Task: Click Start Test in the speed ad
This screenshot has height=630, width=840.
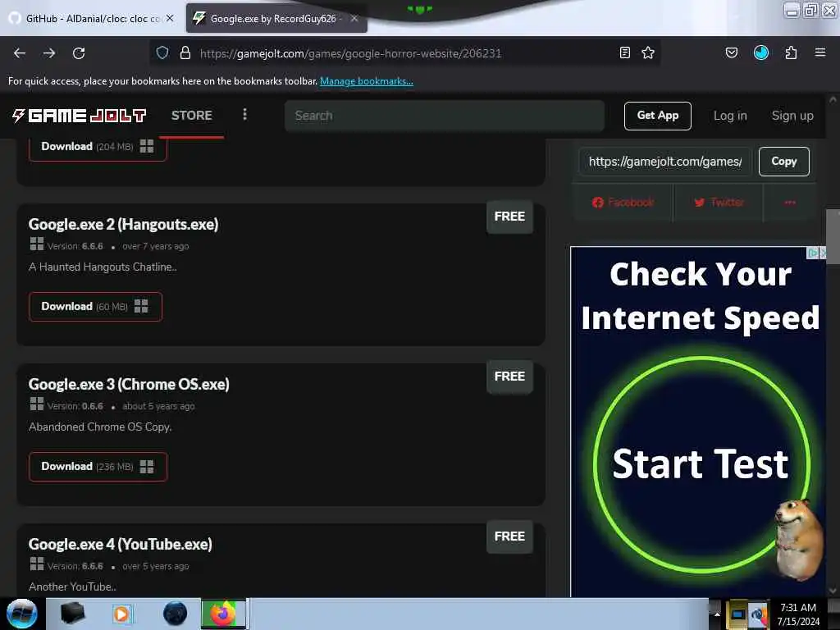Action: pyautogui.click(x=701, y=464)
